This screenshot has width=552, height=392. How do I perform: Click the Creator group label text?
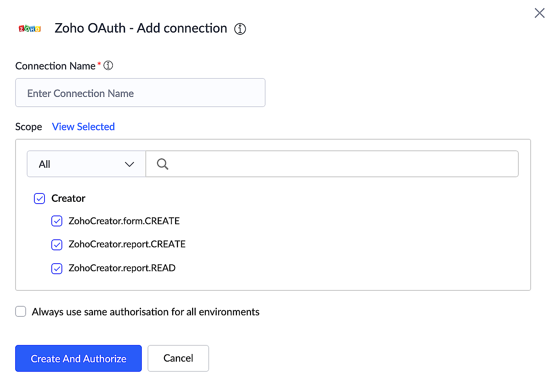[x=68, y=199]
